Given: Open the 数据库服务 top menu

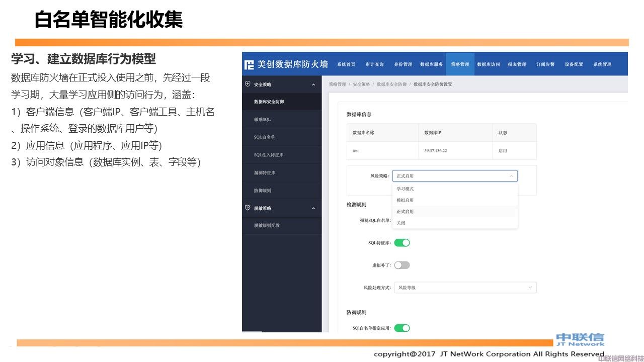Looking at the screenshot, I should click(x=432, y=64).
